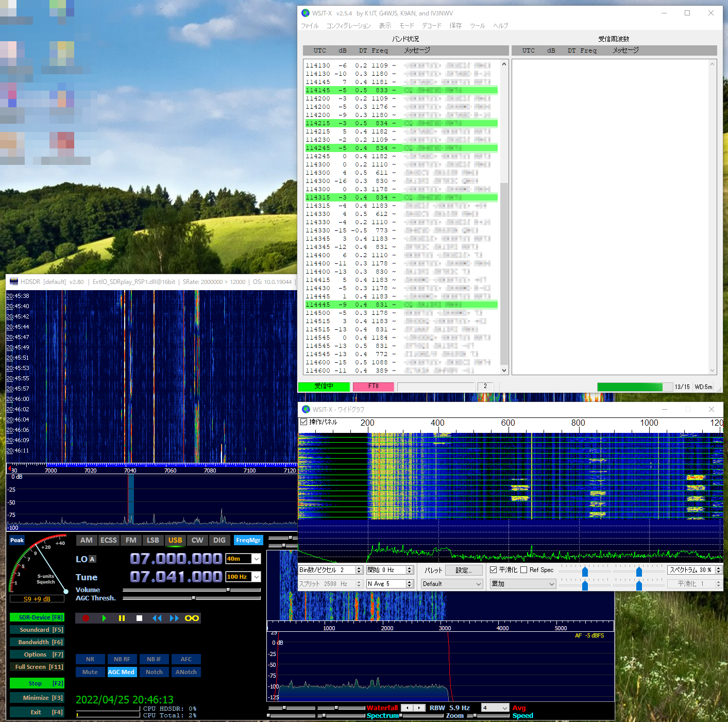This screenshot has width=728, height=722.
Task: Decrease the N Avg spinner value
Action: pos(410,586)
